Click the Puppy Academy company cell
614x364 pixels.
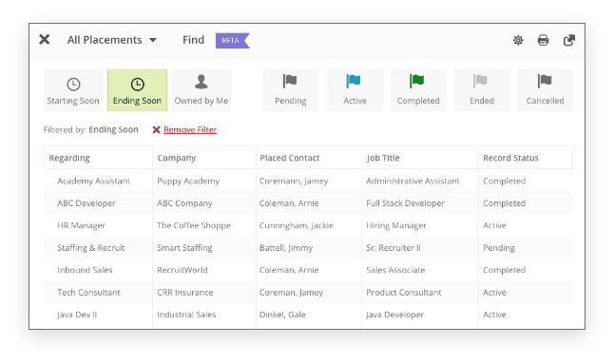[188, 181]
